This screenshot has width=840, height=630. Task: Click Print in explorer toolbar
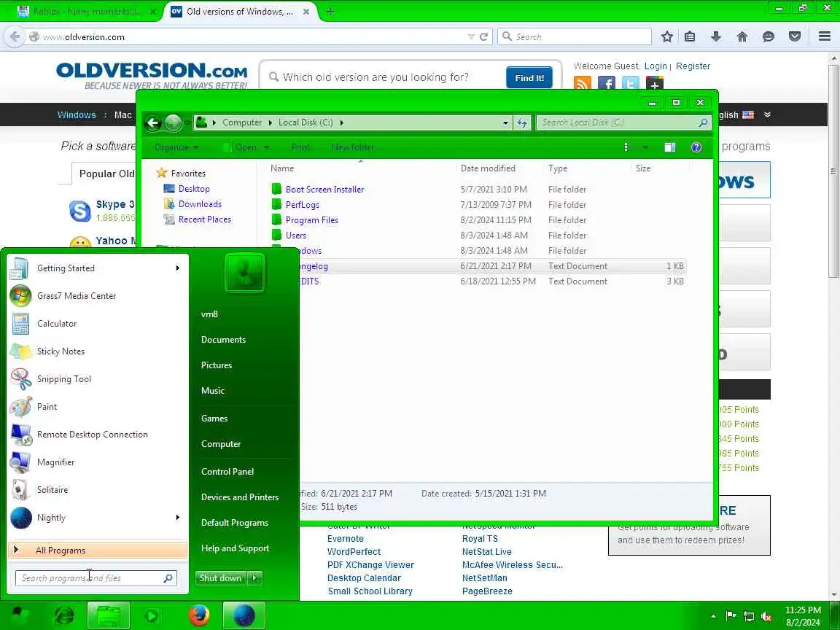click(300, 147)
